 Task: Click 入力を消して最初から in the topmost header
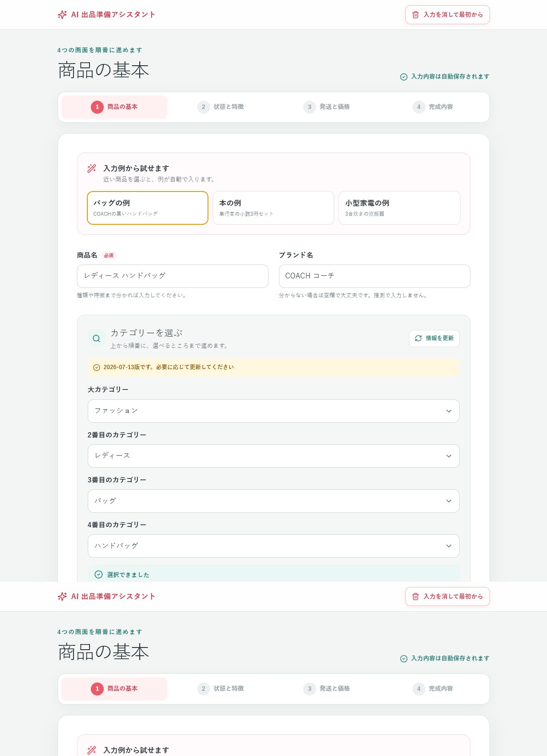point(447,15)
